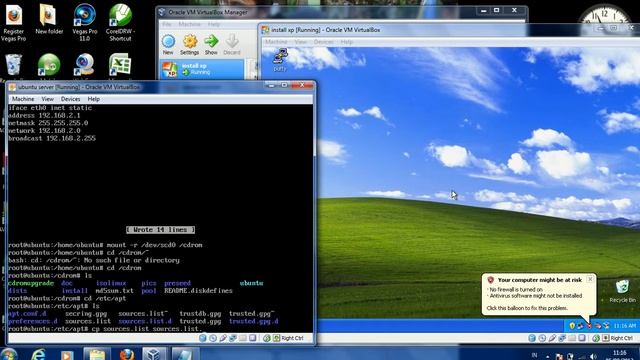
Task: Click 'broadcast 192.168.2.255' line in terminal
Action: click(52, 138)
